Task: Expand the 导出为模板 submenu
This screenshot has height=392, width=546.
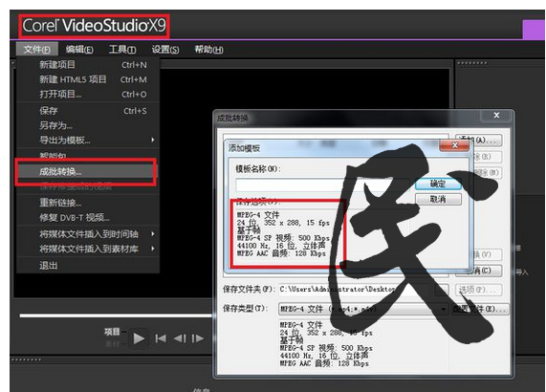Action: pyautogui.click(x=88, y=140)
